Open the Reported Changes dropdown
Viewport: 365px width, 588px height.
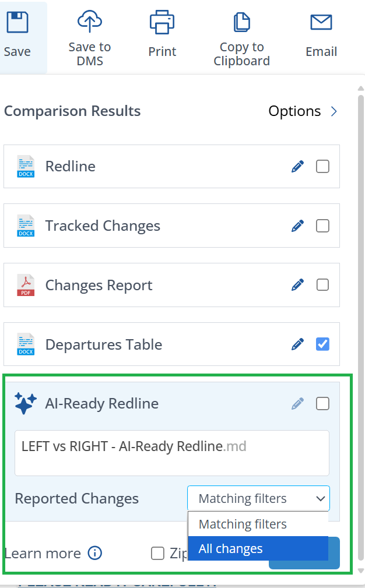[x=258, y=498]
